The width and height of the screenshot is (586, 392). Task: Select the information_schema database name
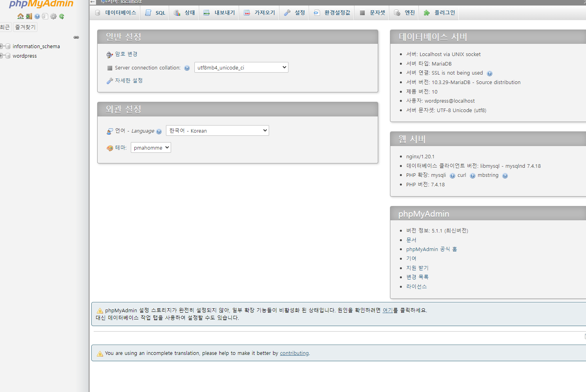[36, 46]
